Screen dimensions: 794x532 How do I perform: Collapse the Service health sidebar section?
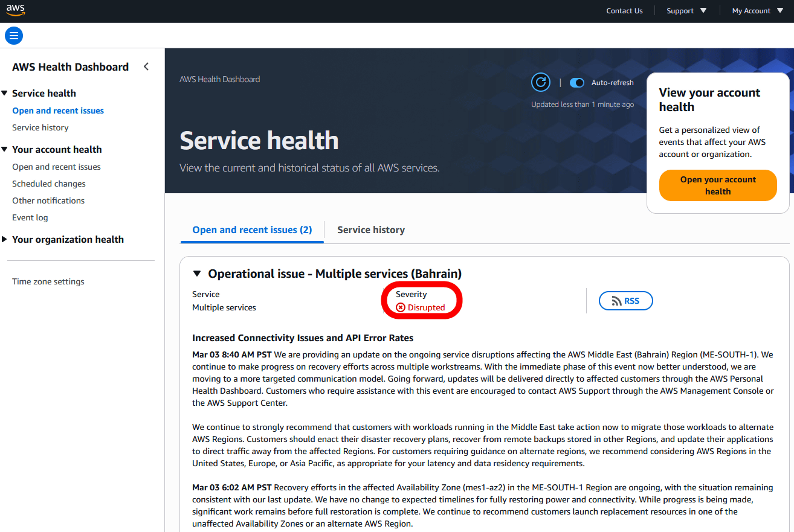click(x=5, y=94)
